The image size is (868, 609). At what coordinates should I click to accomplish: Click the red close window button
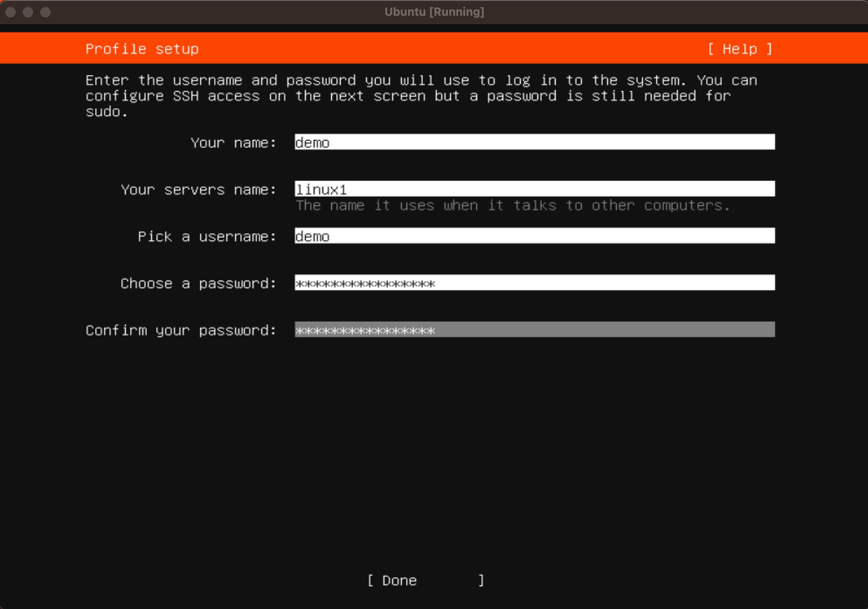(11, 12)
